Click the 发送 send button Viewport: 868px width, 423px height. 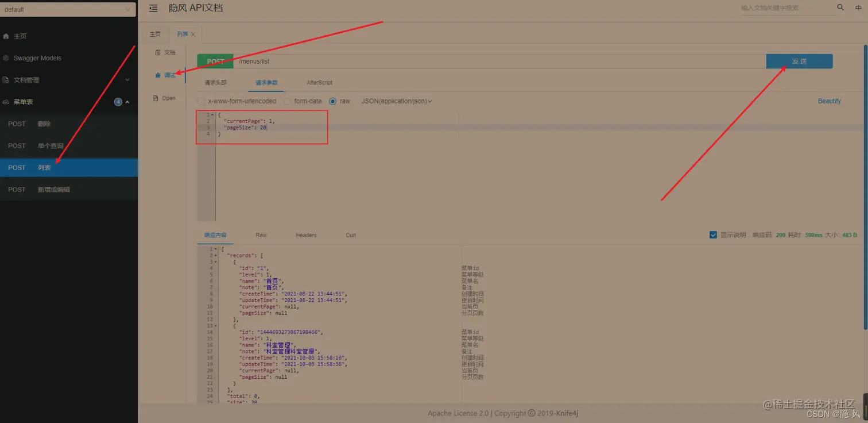pos(799,61)
